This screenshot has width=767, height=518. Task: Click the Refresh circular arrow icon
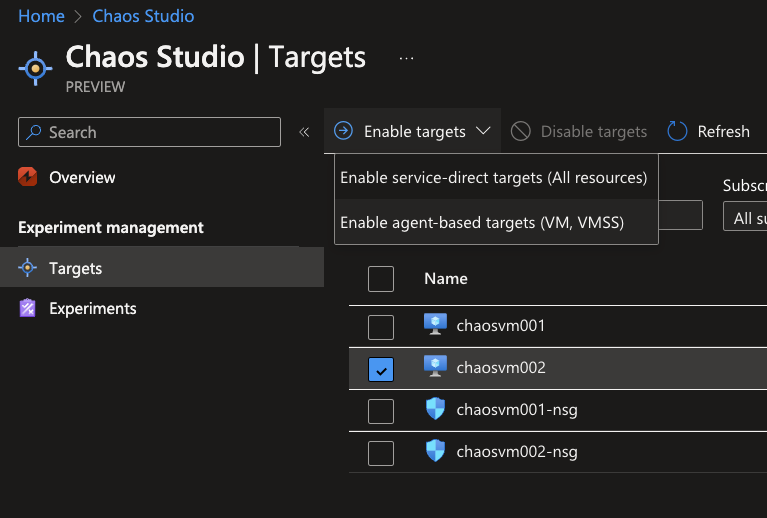677,131
